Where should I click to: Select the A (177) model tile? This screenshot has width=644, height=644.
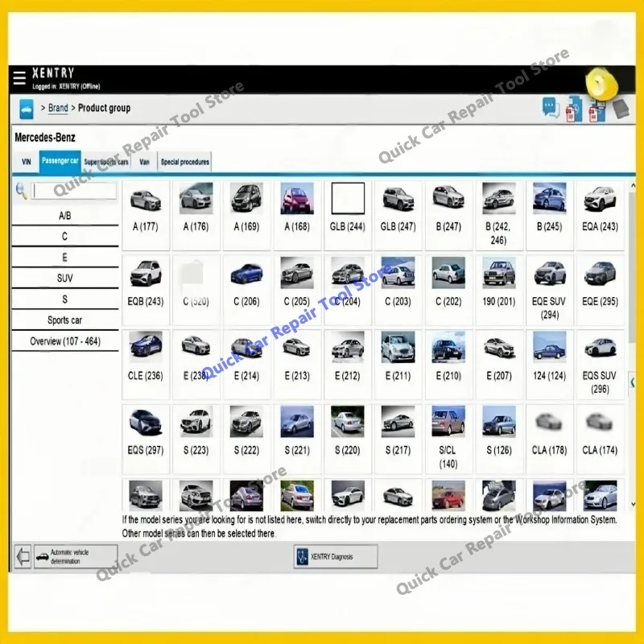[146, 215]
